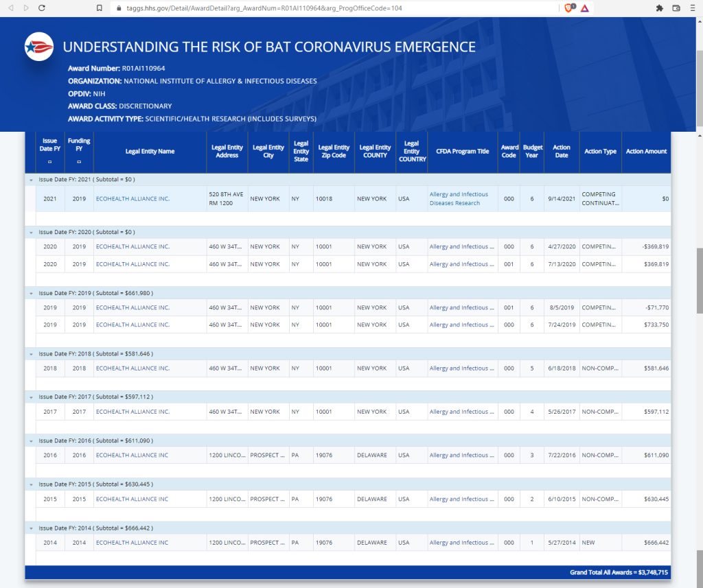This screenshot has height=588, width=703.
Task: Open EcoHealth Alliance link in 7/22/2016 row
Action: click(x=132, y=455)
